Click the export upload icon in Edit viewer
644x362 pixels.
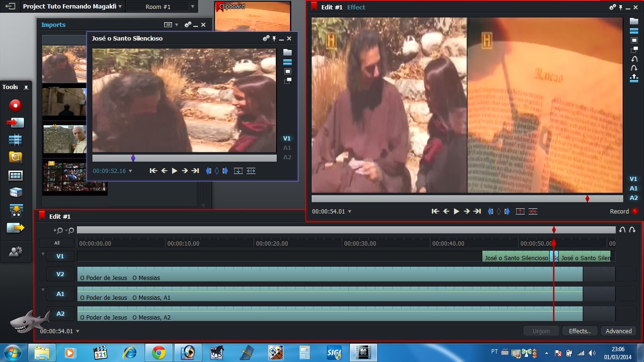pyautogui.click(x=634, y=78)
